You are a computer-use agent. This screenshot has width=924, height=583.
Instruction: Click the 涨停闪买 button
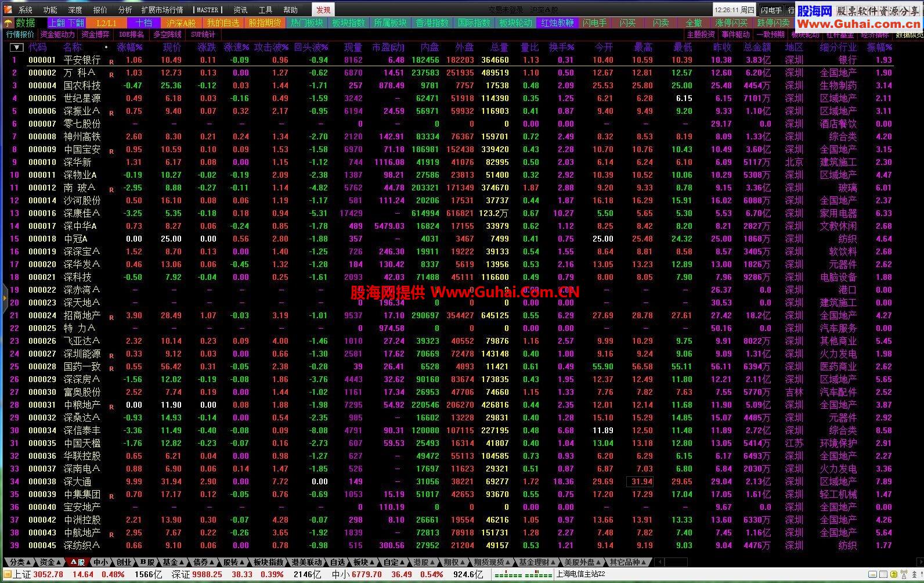(731, 23)
